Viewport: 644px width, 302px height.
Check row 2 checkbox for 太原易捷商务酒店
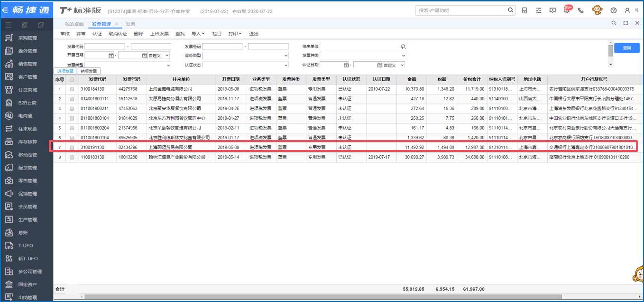coord(72,99)
